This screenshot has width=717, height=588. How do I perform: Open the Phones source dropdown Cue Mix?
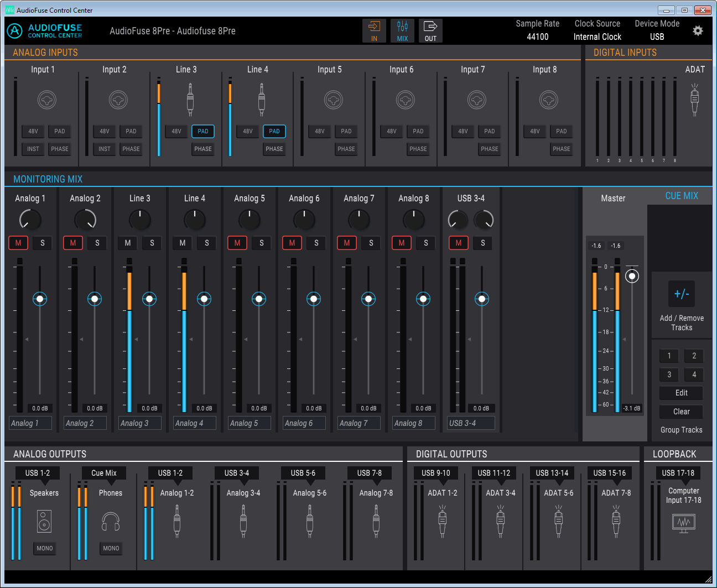104,473
